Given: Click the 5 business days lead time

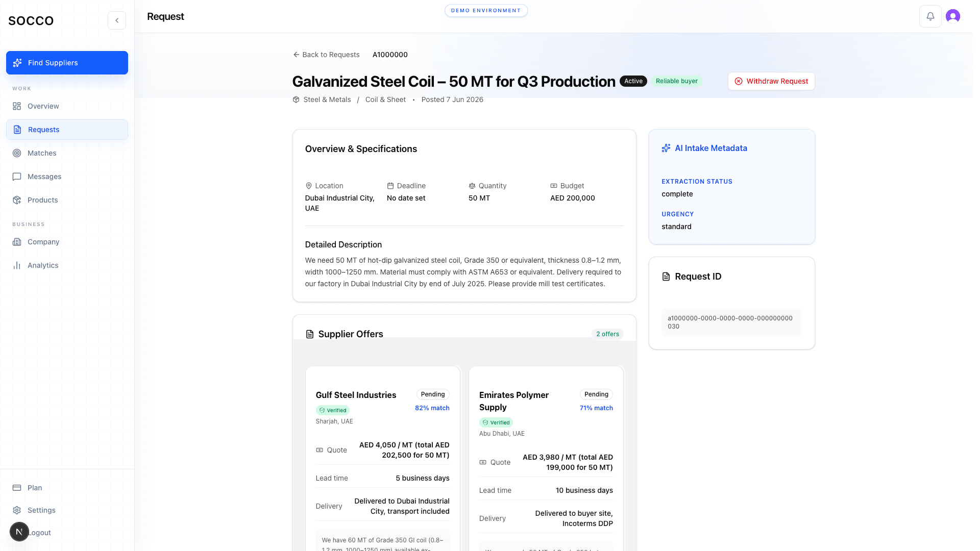Looking at the screenshot, I should pyautogui.click(x=423, y=478).
